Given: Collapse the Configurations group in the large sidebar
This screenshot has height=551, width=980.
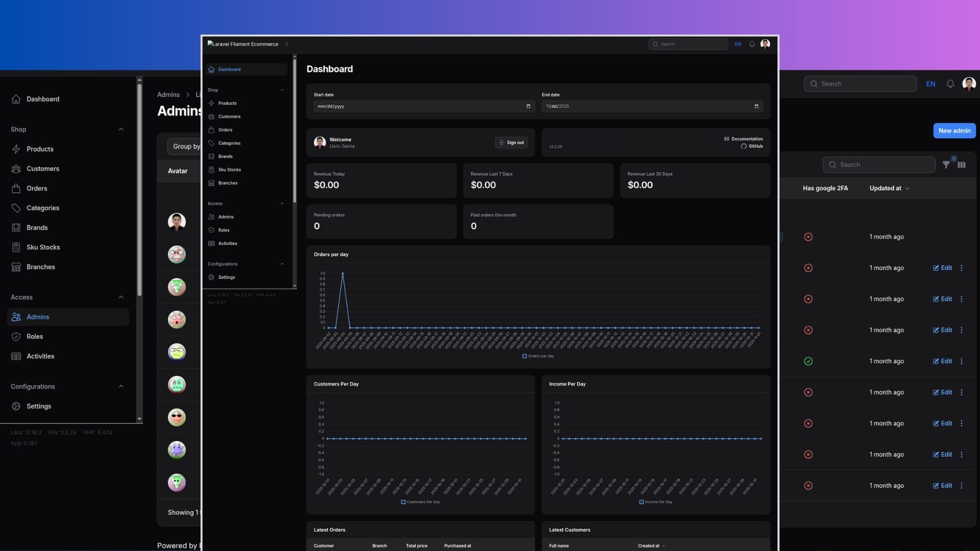Looking at the screenshot, I should (121, 387).
